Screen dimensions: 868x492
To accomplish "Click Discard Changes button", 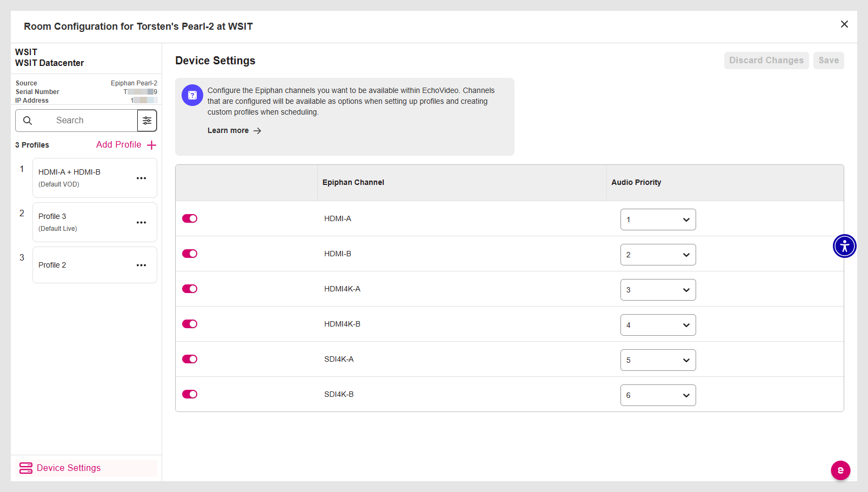I will (766, 61).
